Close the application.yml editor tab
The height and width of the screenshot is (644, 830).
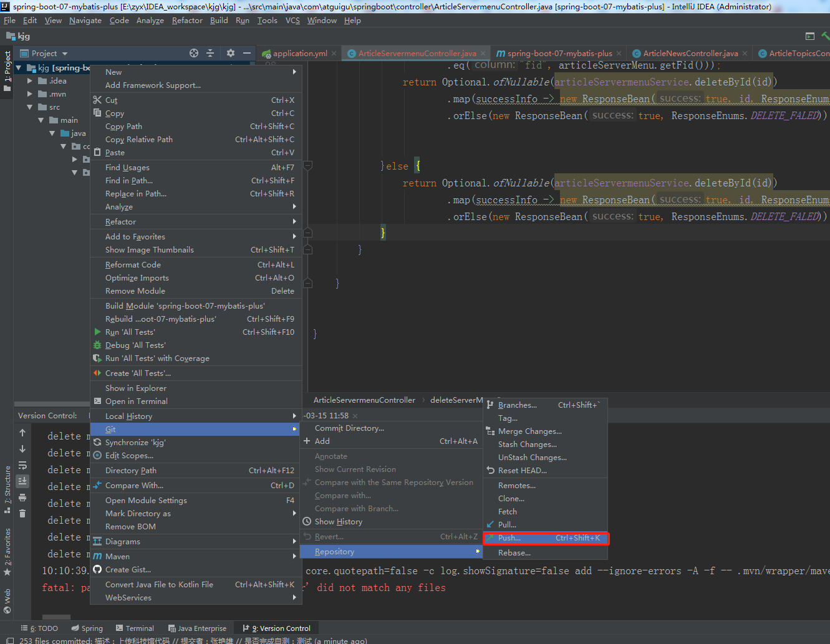tap(334, 54)
